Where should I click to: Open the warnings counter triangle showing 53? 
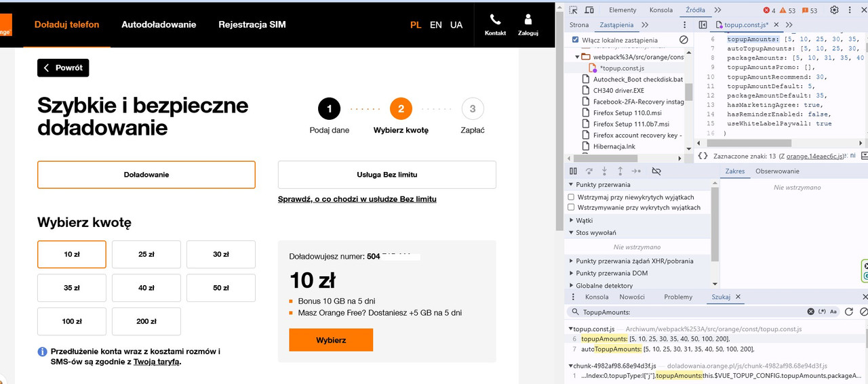788,10
